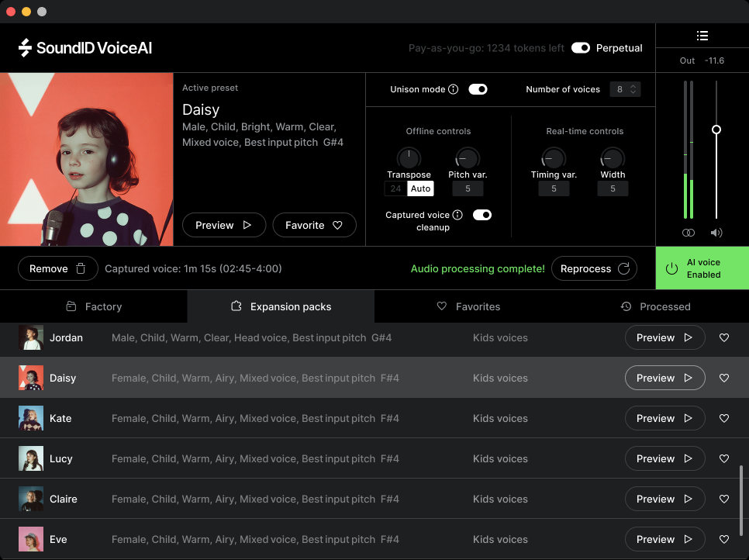Screen dimensions: 749x560
Task: Open the Number of voices stepper
Action: (x=625, y=89)
